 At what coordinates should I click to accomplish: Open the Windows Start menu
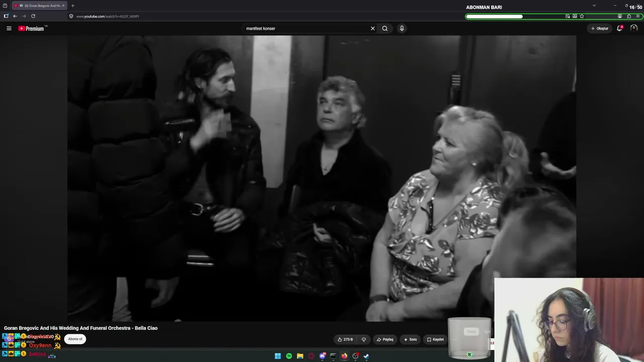[278, 356]
